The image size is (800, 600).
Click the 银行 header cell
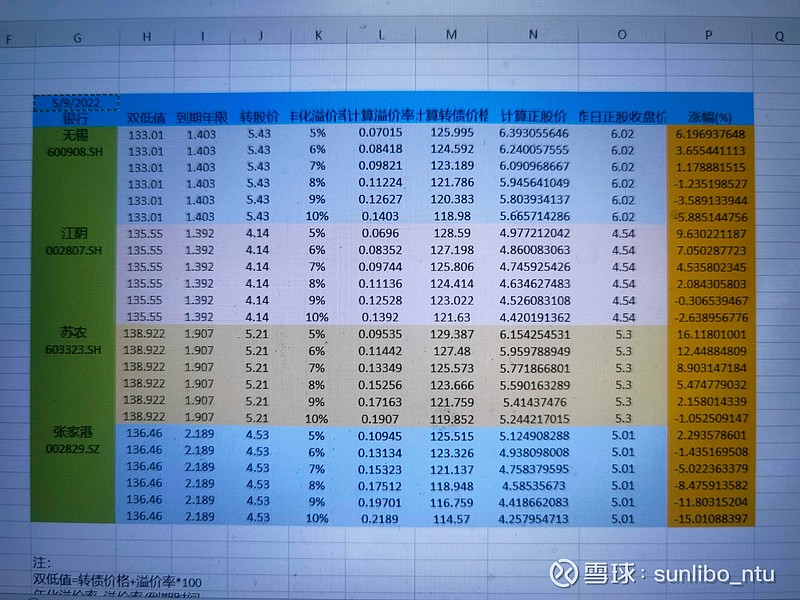(76, 119)
